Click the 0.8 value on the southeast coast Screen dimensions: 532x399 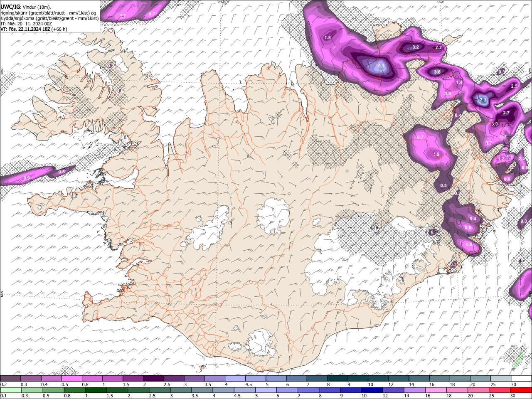[x=470, y=244]
